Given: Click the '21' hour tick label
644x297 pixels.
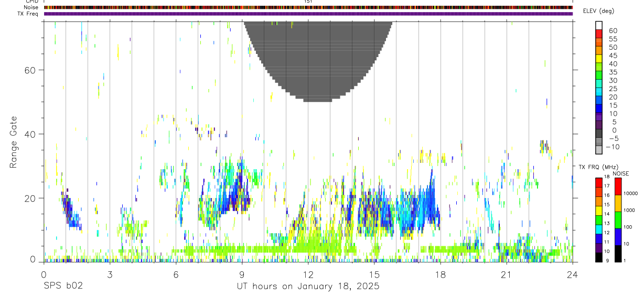Looking at the screenshot, I should [x=506, y=275].
